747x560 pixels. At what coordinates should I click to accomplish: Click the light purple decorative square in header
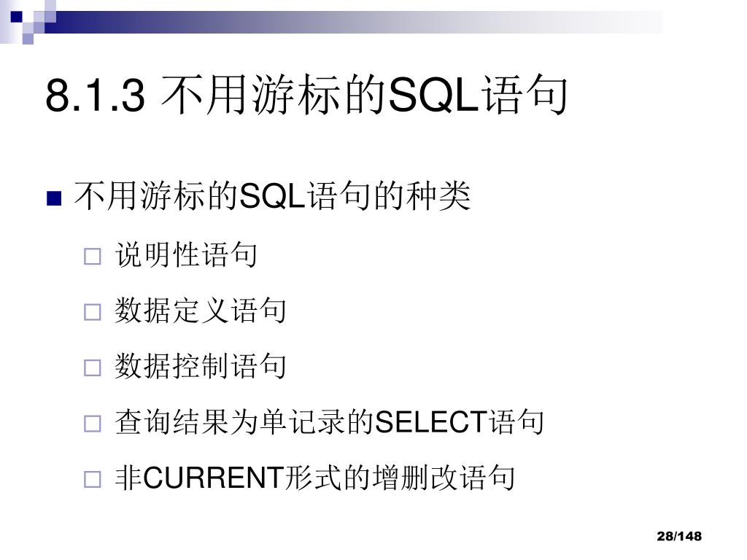(x=28, y=39)
